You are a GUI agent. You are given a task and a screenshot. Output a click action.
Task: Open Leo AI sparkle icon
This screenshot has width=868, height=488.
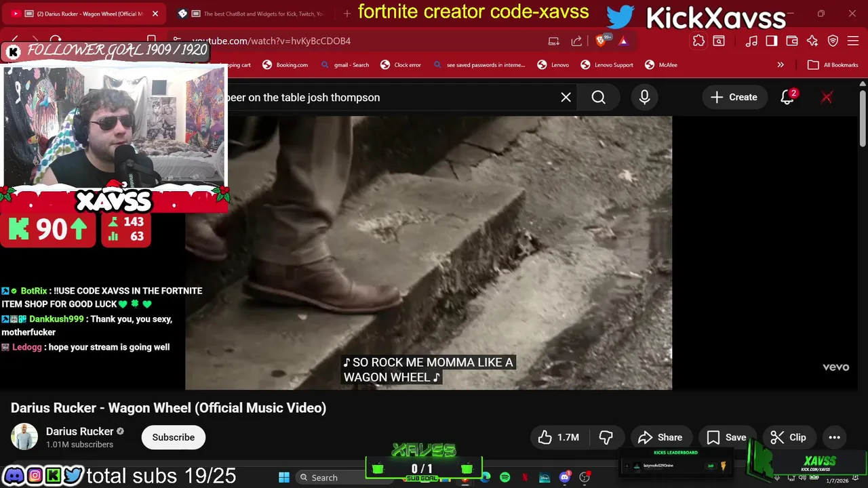coord(812,41)
